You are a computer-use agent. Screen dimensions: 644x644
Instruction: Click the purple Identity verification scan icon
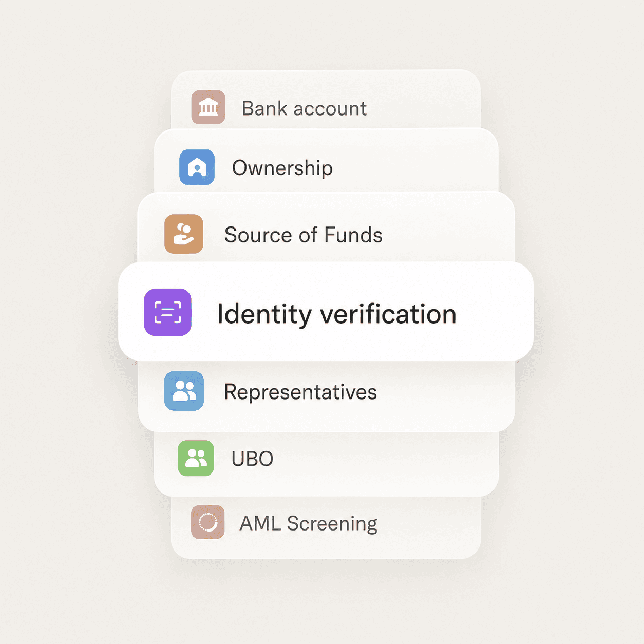168,312
